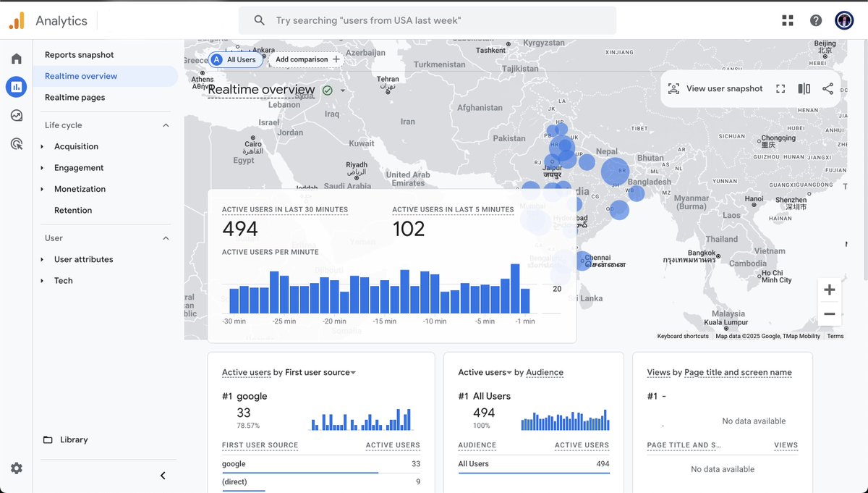Click the Audience dimension link

point(545,372)
